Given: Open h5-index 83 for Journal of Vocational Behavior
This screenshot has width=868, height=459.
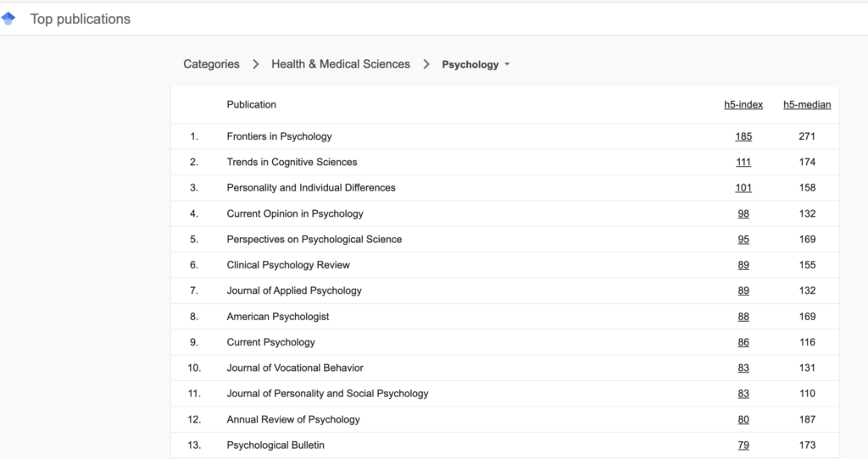Looking at the screenshot, I should pos(743,368).
